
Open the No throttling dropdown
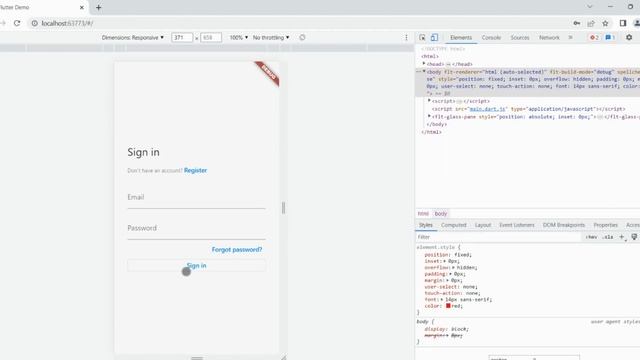[271, 38]
